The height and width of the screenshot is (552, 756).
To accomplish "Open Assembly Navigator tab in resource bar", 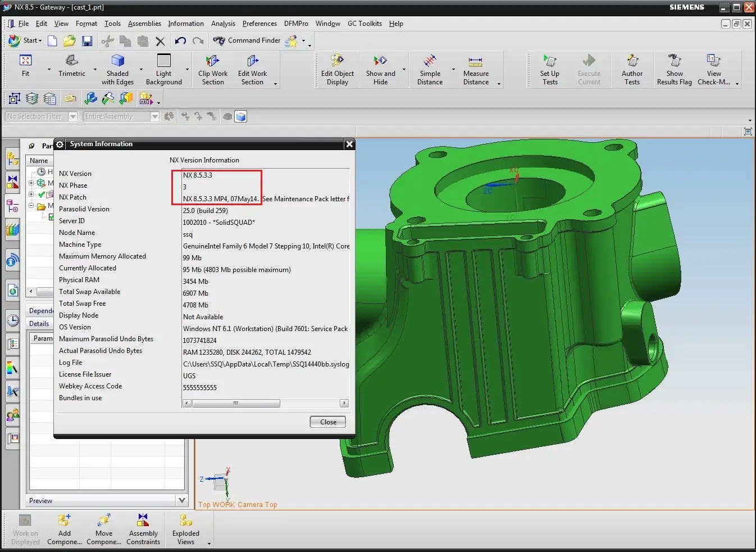I will pyautogui.click(x=12, y=159).
